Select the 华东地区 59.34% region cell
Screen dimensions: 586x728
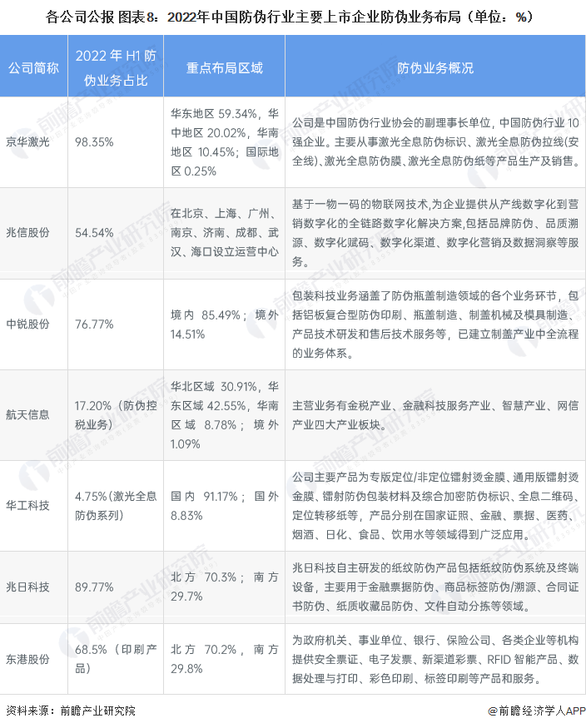(x=224, y=142)
